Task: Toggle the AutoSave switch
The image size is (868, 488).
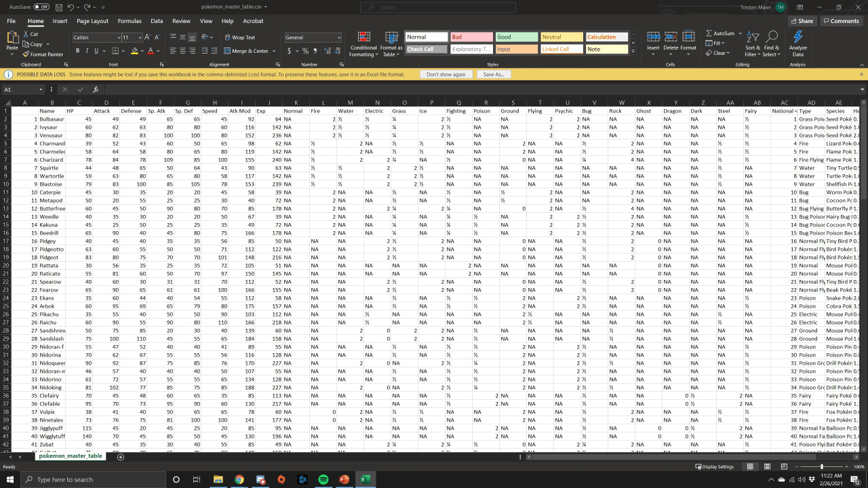Action: [41, 7]
